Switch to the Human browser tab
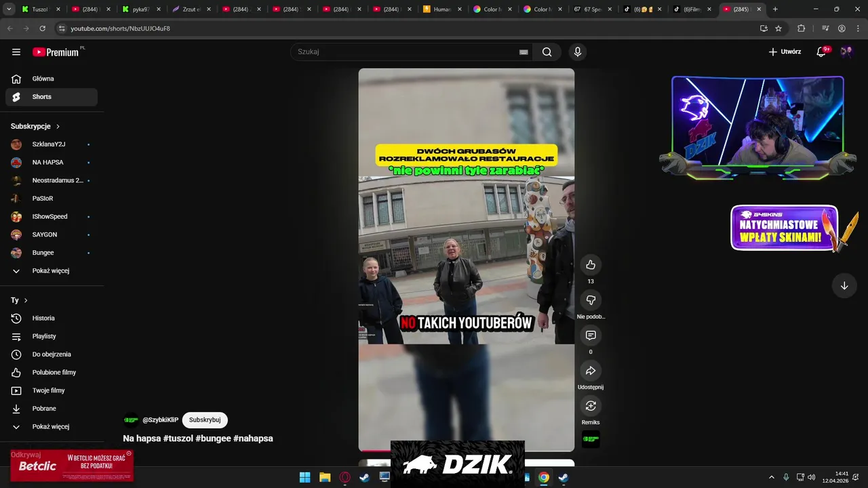Screen dimensions: 868x488 tap(442, 9)
